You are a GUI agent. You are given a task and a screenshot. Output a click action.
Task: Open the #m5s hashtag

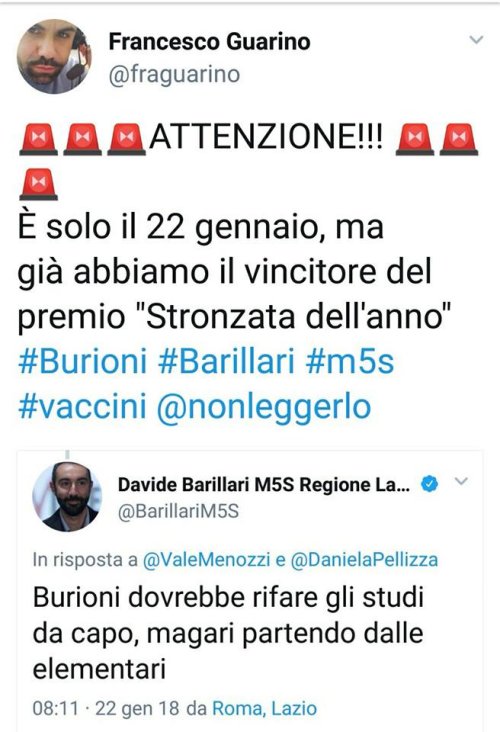[350, 361]
